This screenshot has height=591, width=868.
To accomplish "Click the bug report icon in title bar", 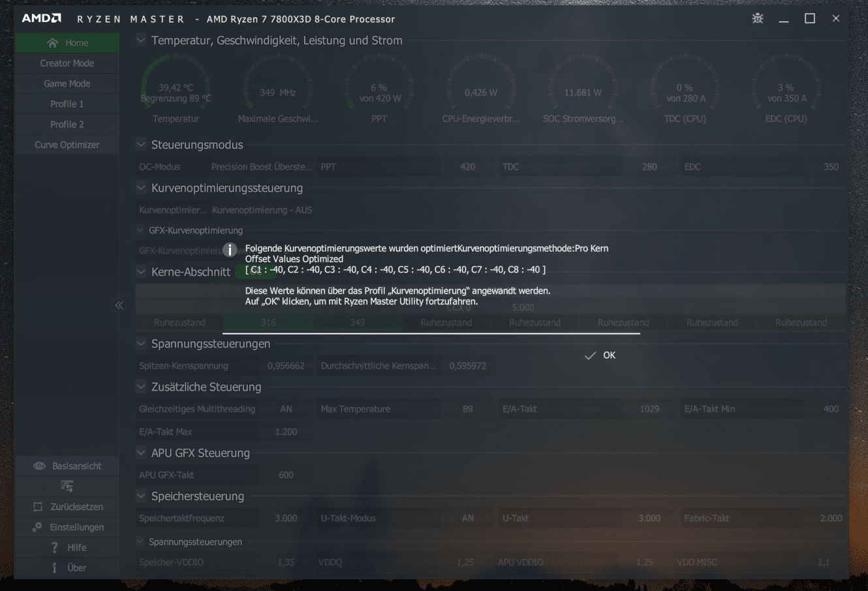I will pyautogui.click(x=758, y=18).
